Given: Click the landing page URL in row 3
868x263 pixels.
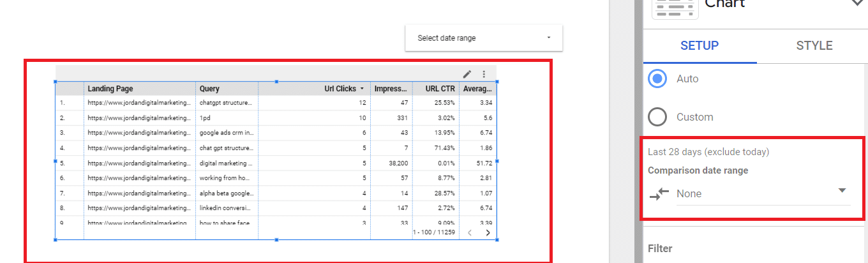Looking at the screenshot, I should pos(140,133).
